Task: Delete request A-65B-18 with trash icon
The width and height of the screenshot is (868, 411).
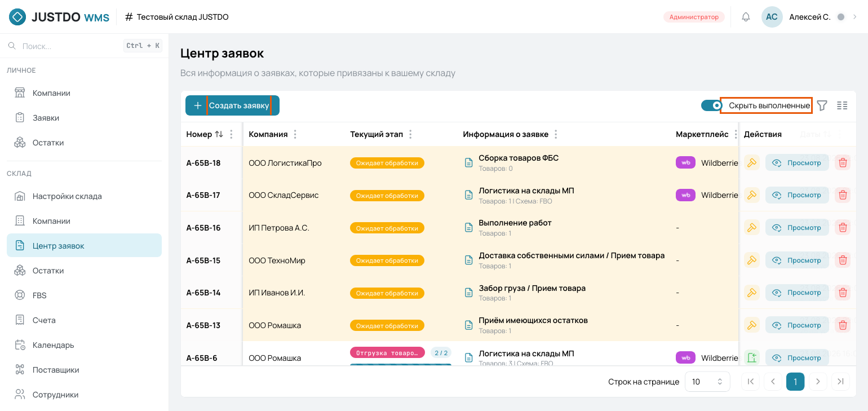Action: coord(843,163)
